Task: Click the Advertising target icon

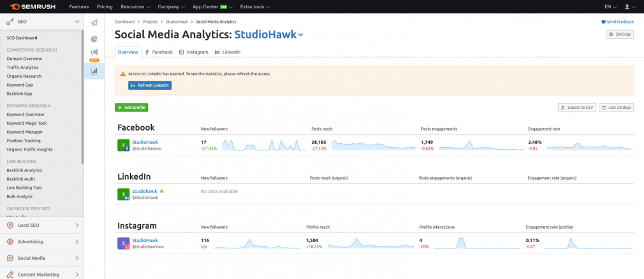Action: (x=10, y=242)
